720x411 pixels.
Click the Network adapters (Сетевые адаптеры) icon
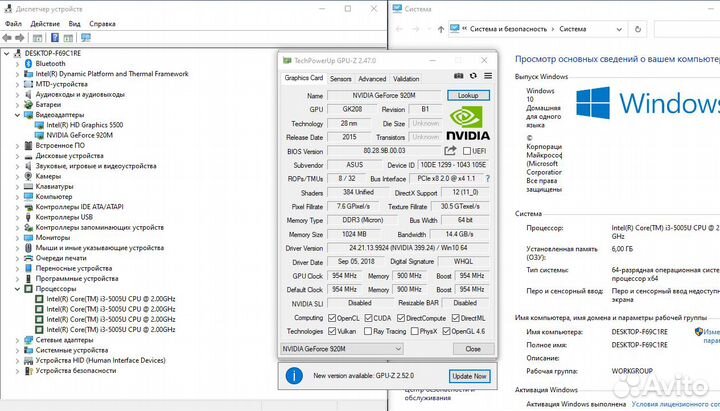point(28,340)
